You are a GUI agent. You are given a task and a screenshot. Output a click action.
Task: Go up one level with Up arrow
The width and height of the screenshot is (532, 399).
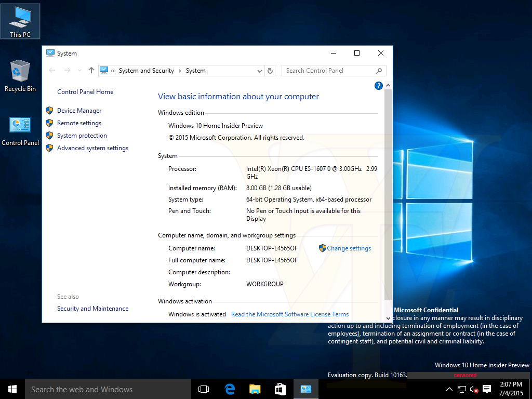91,70
